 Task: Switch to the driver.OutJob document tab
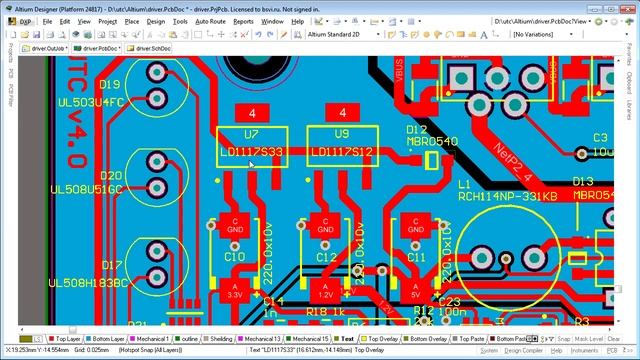pyautogui.click(x=44, y=49)
